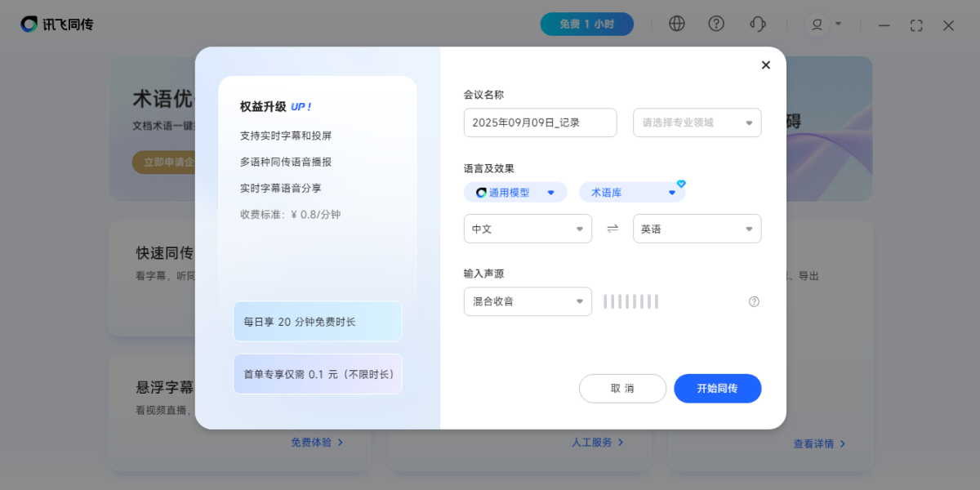Viewport: 980px width, 490px height.
Task: Open the 混合收音 input source dropdown
Action: [x=528, y=301]
